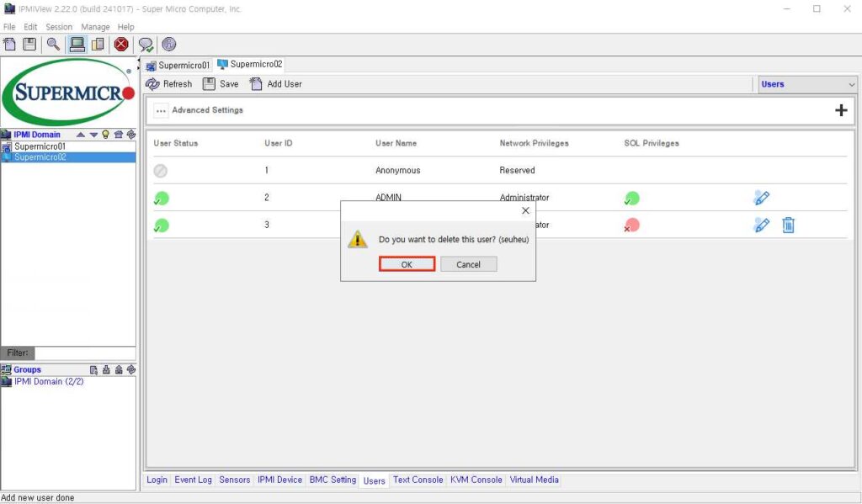Click the pencil edit icon for user ID 3

point(761,225)
